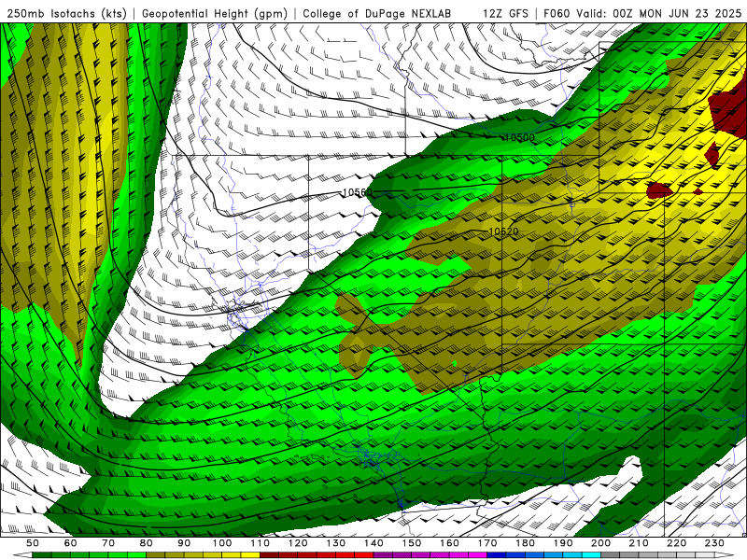This screenshot has height=560, width=747.
Task: Click the 60 label on the color scale
Action: [x=70, y=543]
